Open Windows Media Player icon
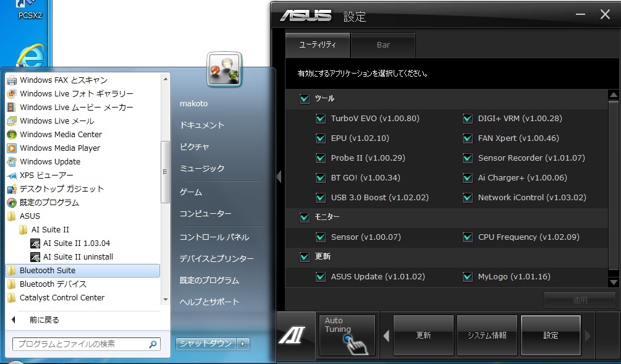This screenshot has height=364, width=621. click(11, 148)
